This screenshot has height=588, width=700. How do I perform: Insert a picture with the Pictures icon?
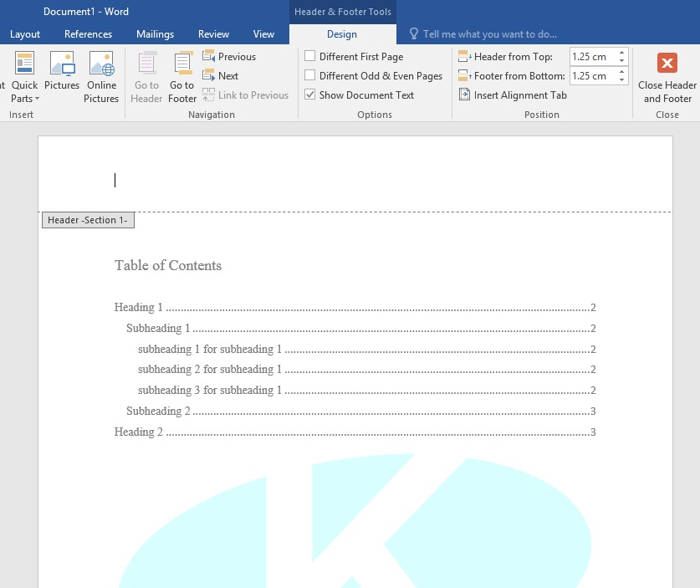click(x=62, y=63)
